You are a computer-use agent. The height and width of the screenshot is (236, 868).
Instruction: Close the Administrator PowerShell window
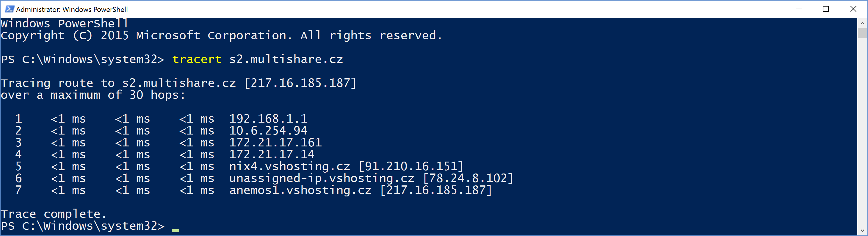[853, 9]
